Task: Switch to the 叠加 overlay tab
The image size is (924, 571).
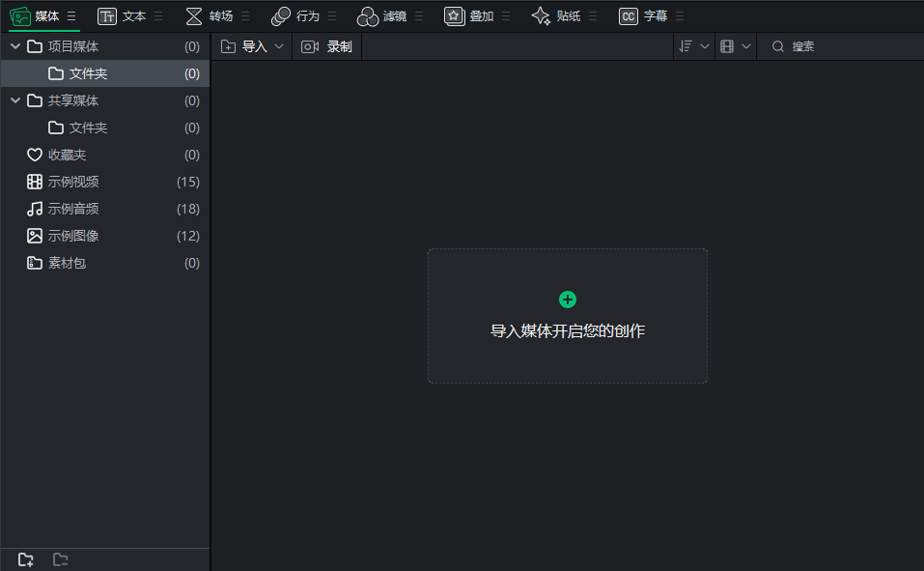Action: 468,15
